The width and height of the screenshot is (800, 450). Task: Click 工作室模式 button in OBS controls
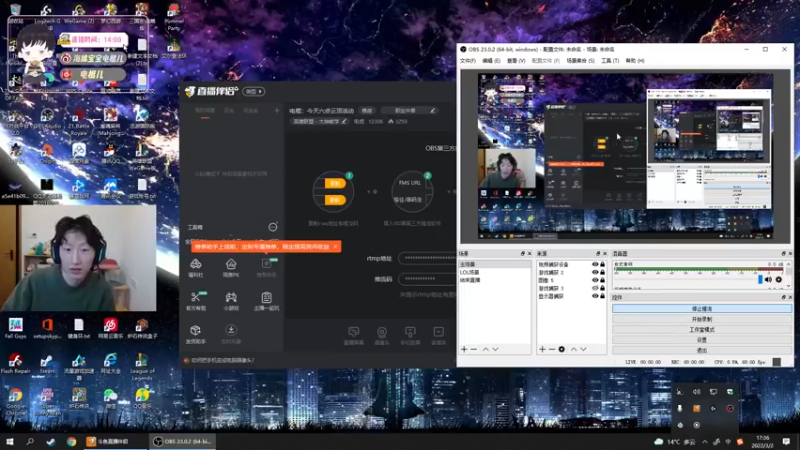tap(702, 330)
